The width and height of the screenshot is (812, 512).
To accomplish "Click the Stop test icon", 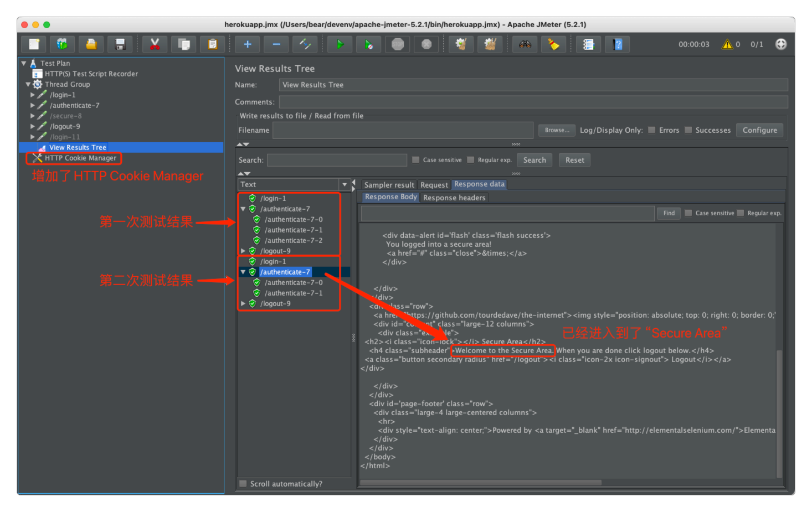I will pyautogui.click(x=398, y=44).
